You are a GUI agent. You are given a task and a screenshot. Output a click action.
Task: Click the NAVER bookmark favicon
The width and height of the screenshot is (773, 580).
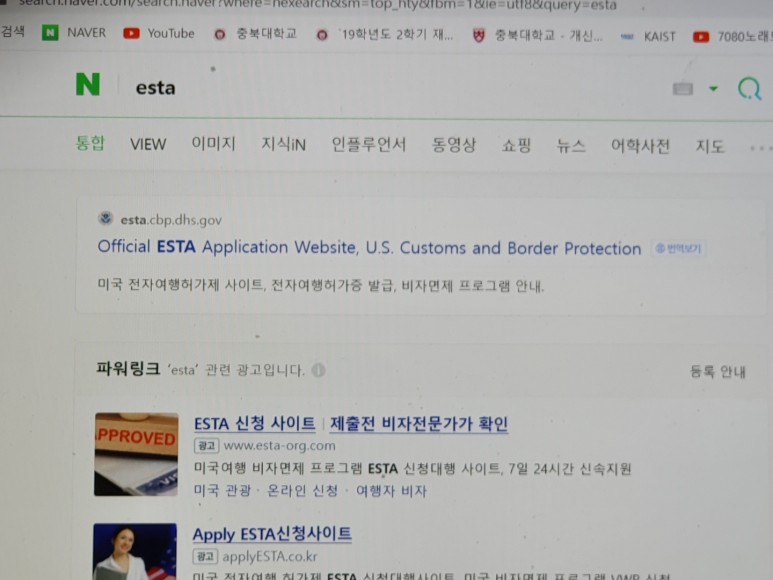(50, 33)
